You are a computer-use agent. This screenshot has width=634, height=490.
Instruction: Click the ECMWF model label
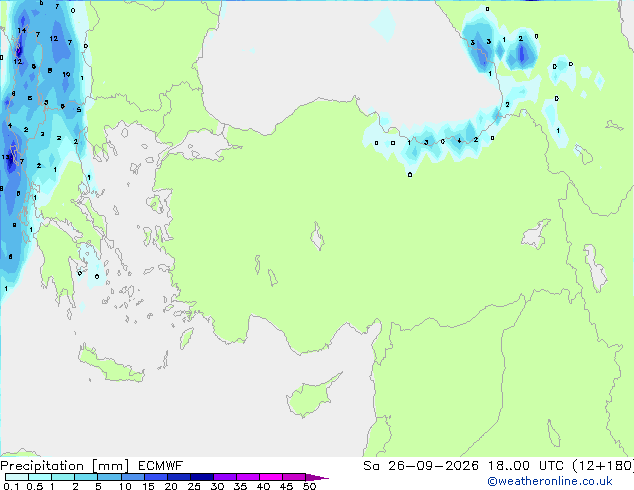[x=161, y=466]
